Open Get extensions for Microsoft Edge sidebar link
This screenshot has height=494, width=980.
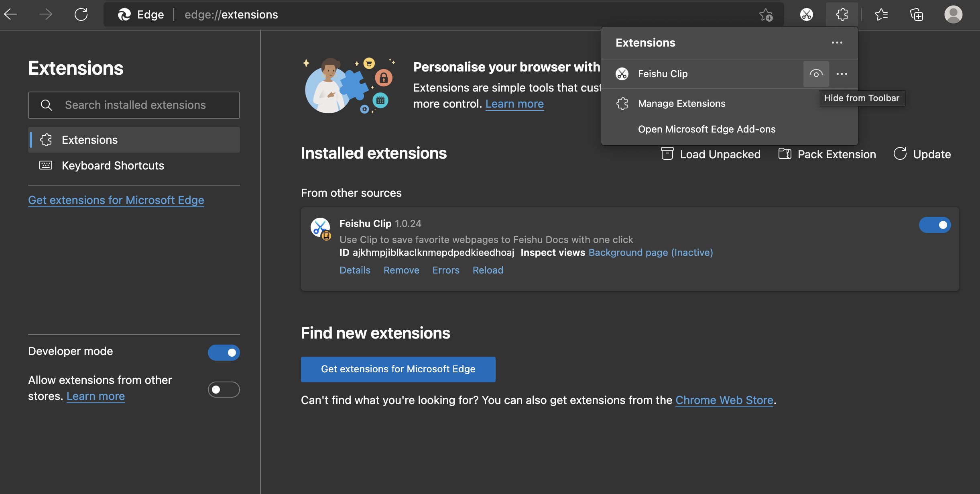[x=116, y=200]
